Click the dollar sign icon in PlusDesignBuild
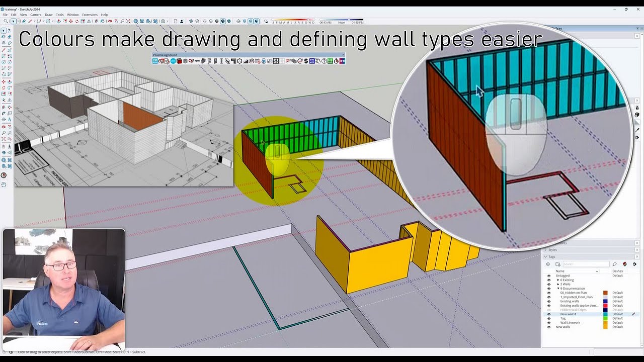Screen dimensions: 644x362 coord(306,61)
